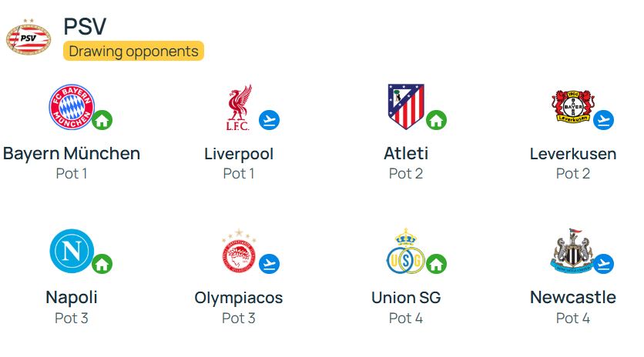Select the Union SG crest
The image size is (644, 357).
(406, 251)
